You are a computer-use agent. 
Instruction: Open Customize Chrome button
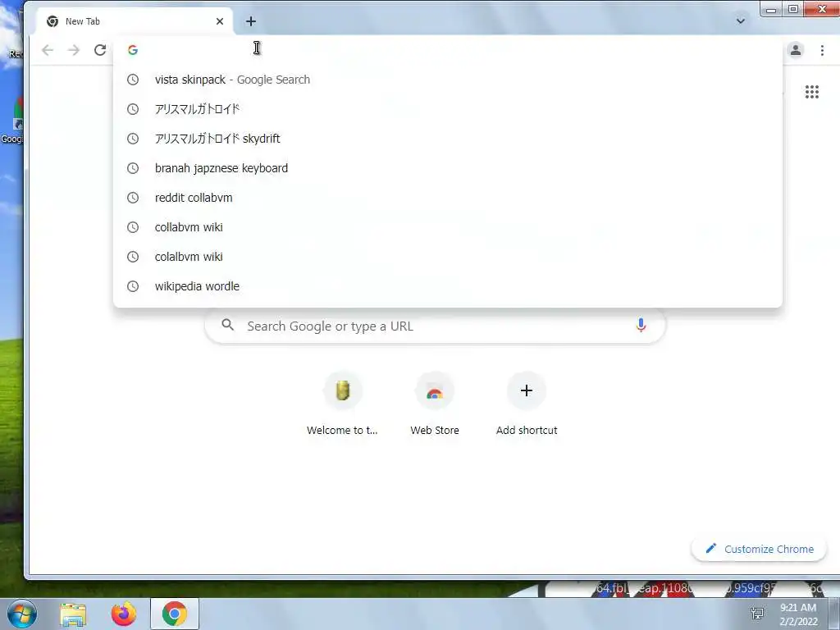pos(759,549)
